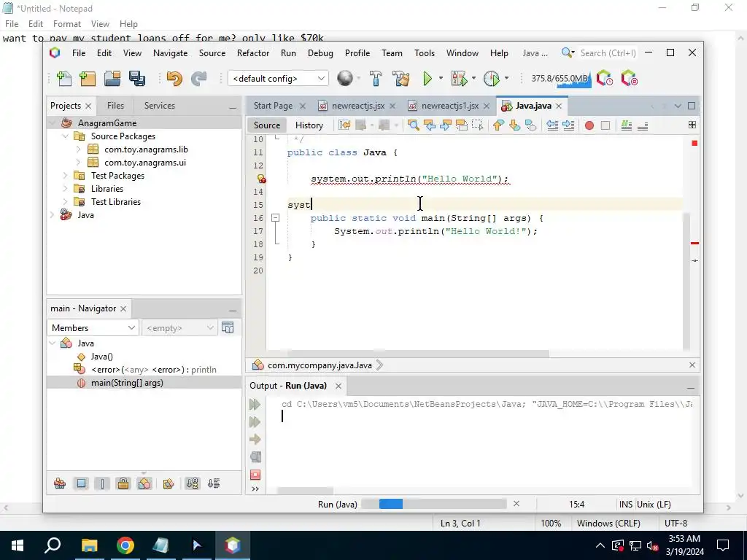
Task: Click the com.mycompany.java.Java breadcrumb
Action: pyautogui.click(x=320, y=365)
